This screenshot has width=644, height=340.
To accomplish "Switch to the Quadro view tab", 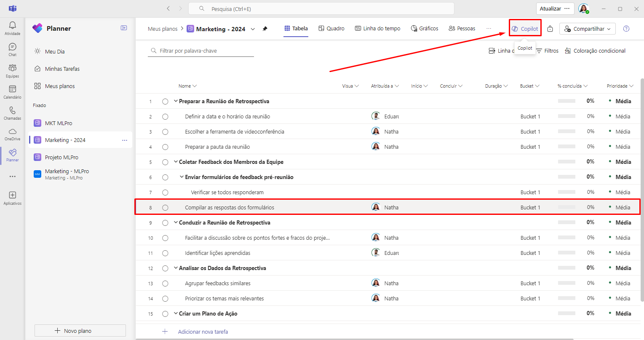I will click(331, 28).
